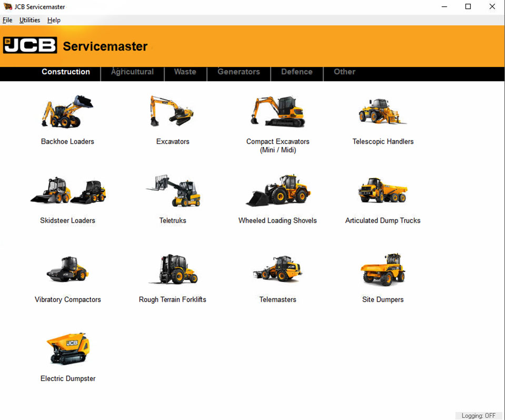Open the Wheeled Loading Shovels image
The image size is (505, 420).
pyautogui.click(x=278, y=190)
